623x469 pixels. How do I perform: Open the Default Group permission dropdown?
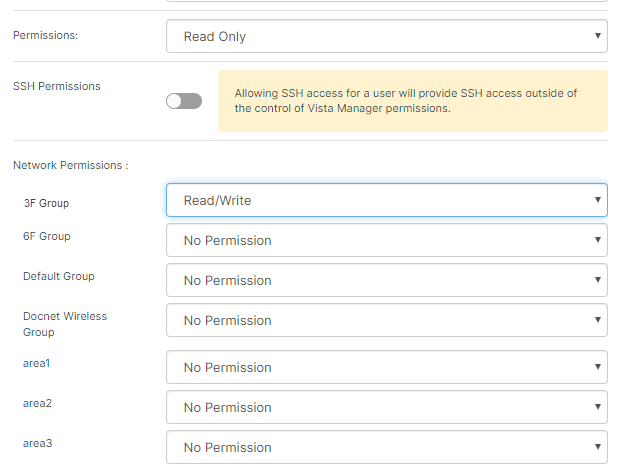[386, 280]
